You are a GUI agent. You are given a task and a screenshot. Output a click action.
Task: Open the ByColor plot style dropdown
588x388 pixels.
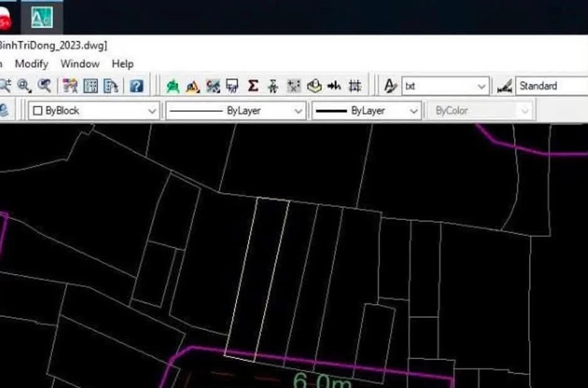pos(481,110)
